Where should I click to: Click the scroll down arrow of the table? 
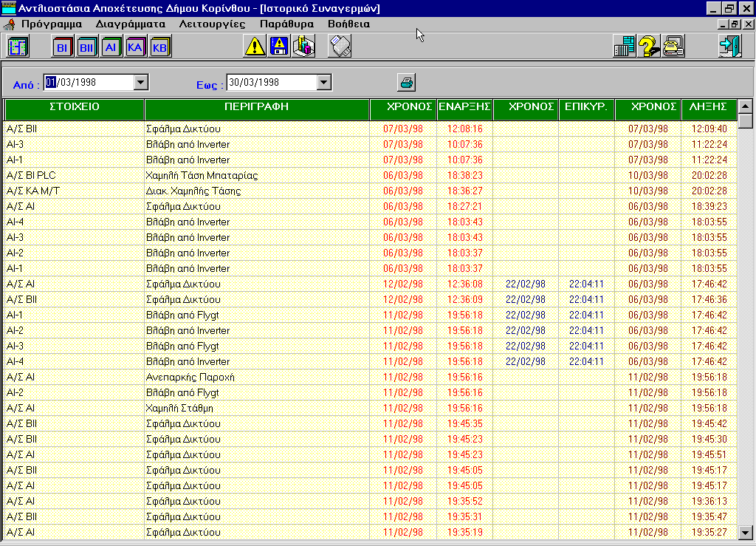[746, 532]
